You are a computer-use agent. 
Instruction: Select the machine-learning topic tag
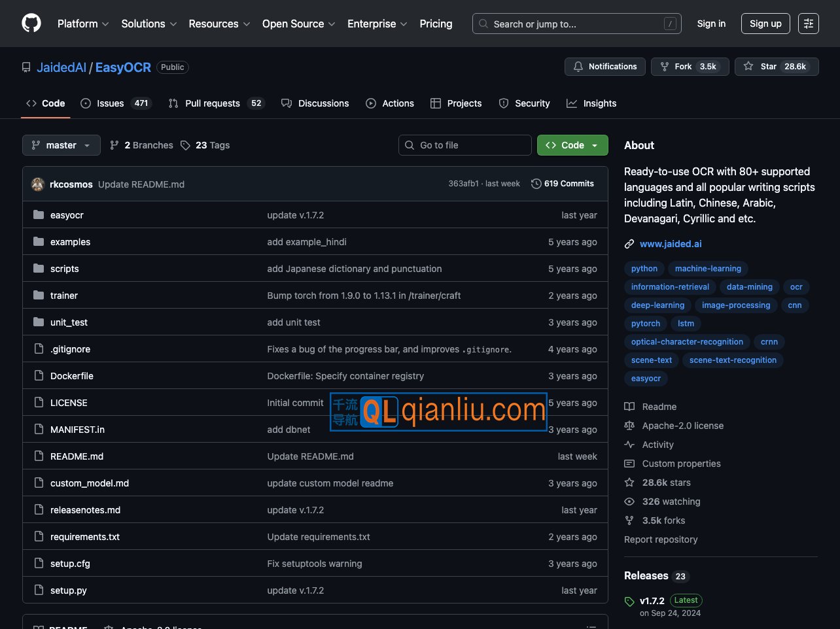pyautogui.click(x=708, y=269)
